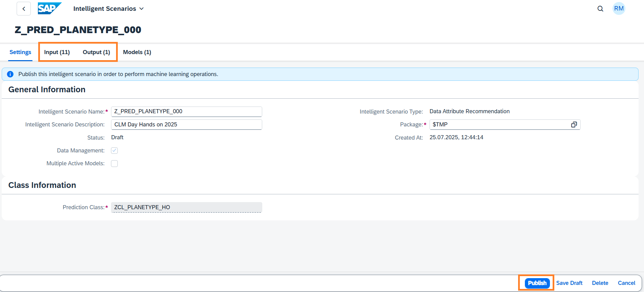
Task: Go to the Settings tab
Action: (20, 52)
